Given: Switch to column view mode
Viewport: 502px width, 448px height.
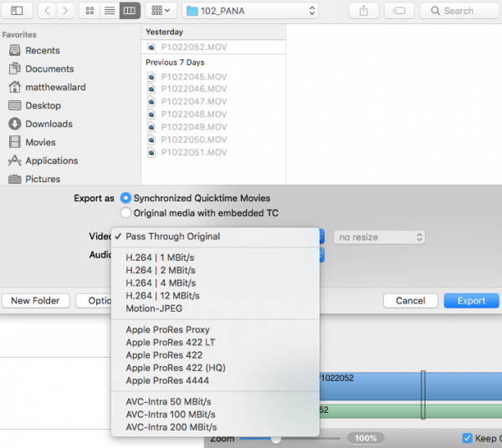Looking at the screenshot, I should coord(128,11).
